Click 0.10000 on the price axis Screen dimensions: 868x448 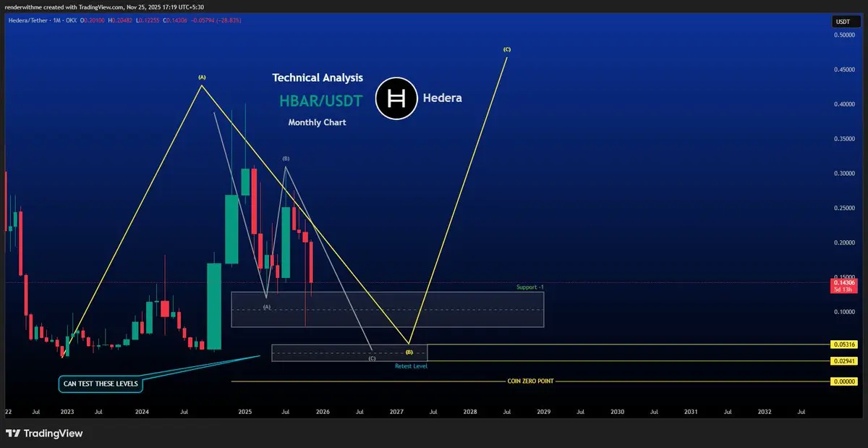[843, 312]
